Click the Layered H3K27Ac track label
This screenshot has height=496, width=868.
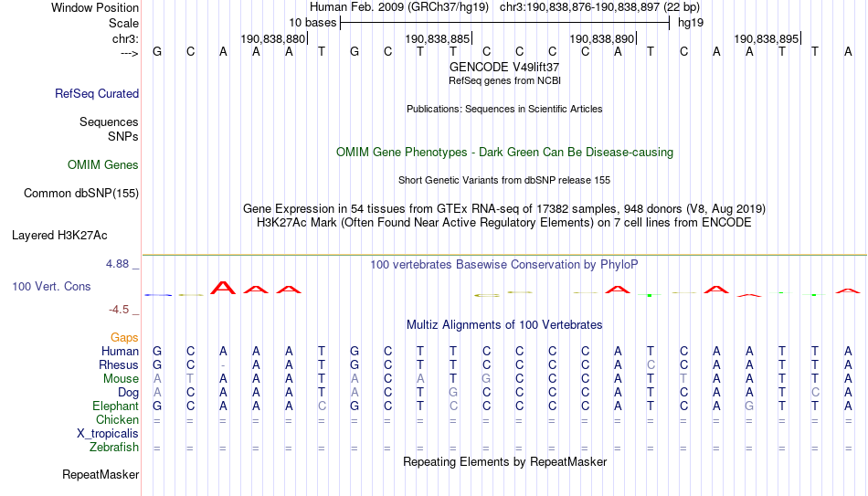coord(59,236)
